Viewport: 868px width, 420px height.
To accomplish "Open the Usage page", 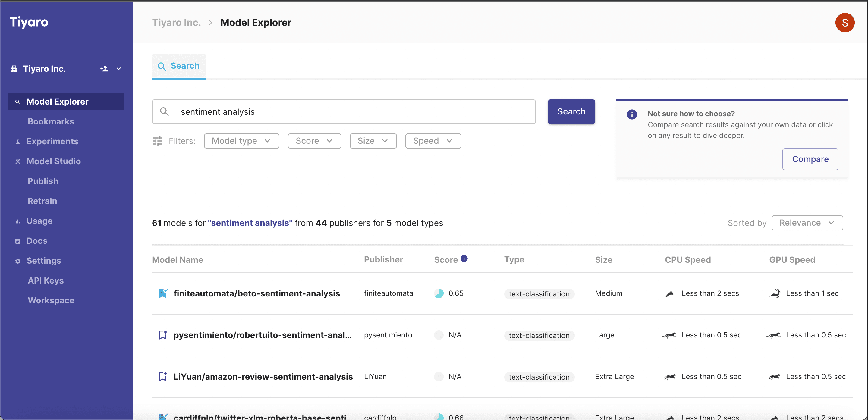I will (x=39, y=221).
